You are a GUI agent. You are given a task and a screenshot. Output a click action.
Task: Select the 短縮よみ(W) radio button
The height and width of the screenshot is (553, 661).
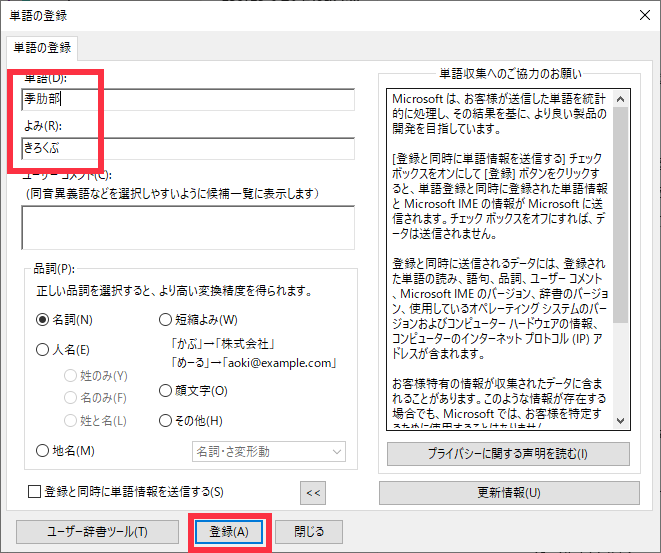(166, 320)
